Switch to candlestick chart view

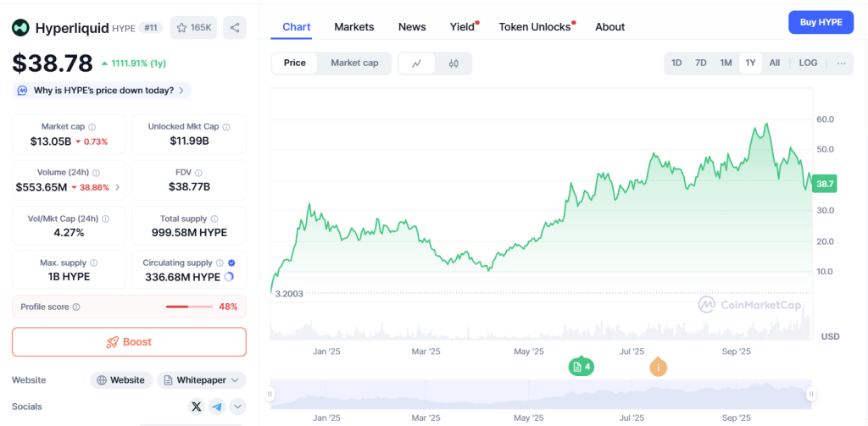453,63
